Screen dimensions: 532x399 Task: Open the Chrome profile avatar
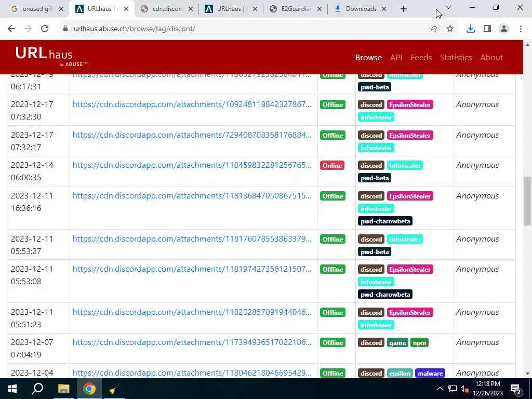[504, 29]
